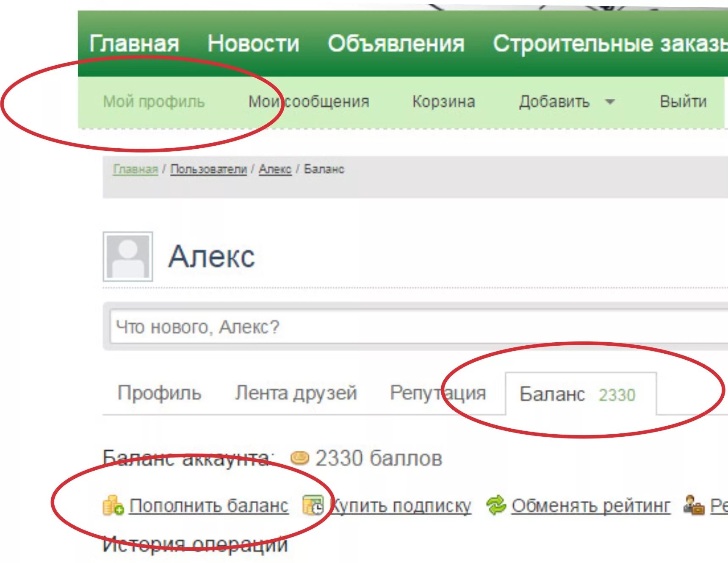Click the Пополнить баланс link
The height and width of the screenshot is (563, 728).
209,505
